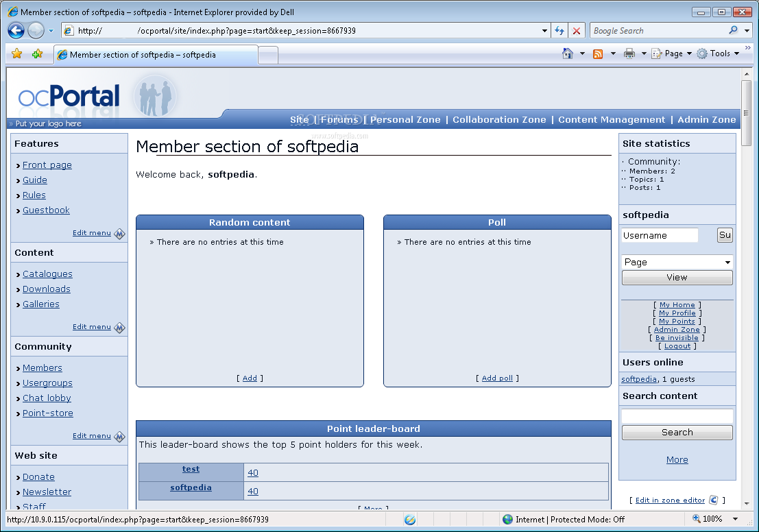Open the My Profile link
This screenshot has height=532, width=759.
point(677,313)
